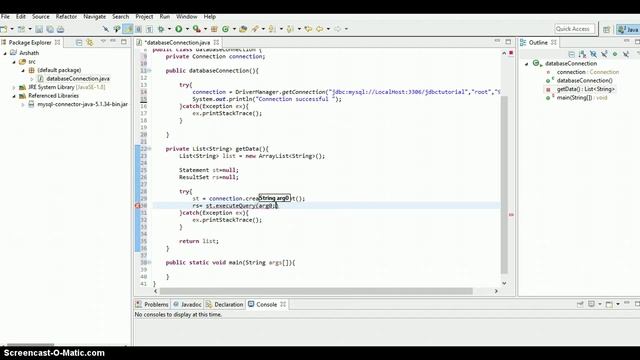Toggle Hide Local Types in Outline toolbar
Image resolution: width=640 pixels, height=360 pixels.
coord(626,54)
